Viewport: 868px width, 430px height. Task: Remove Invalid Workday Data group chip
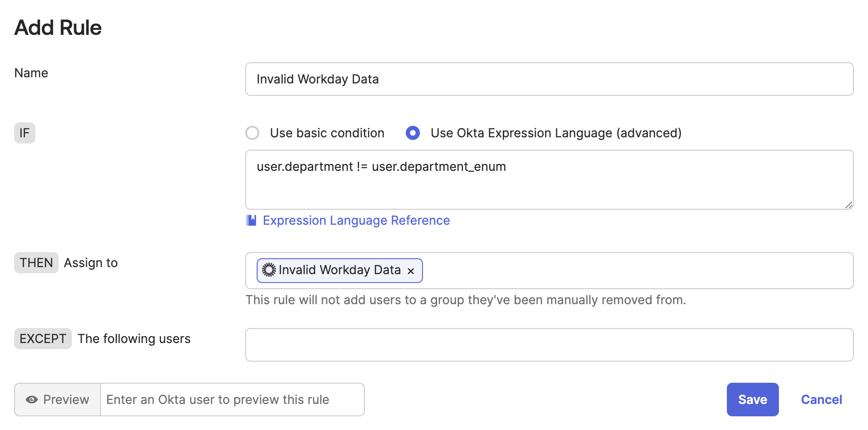click(411, 271)
